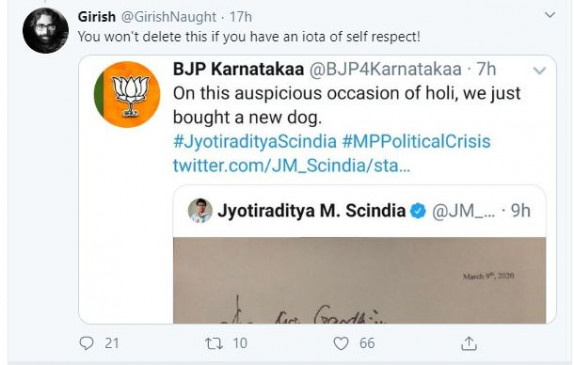574x365 pixels.
Task: Open BJP Karnatakaa lotus logo avatar
Action: click(127, 94)
